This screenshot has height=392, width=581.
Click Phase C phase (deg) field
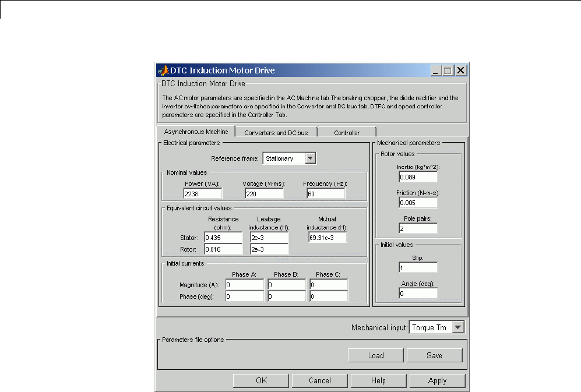(x=329, y=296)
